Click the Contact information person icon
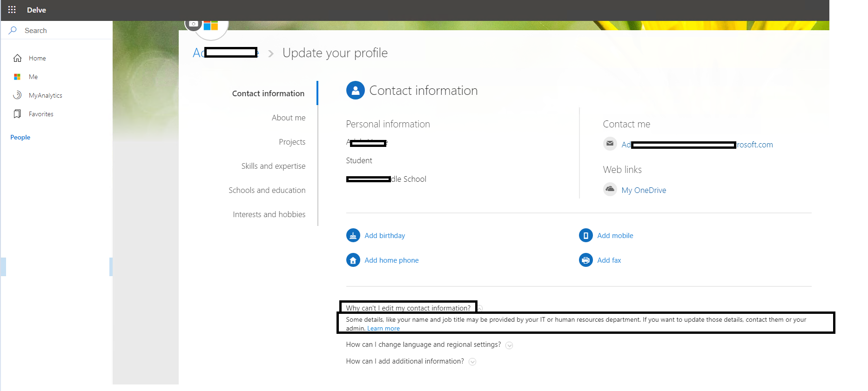This screenshot has width=868, height=391. [x=355, y=90]
